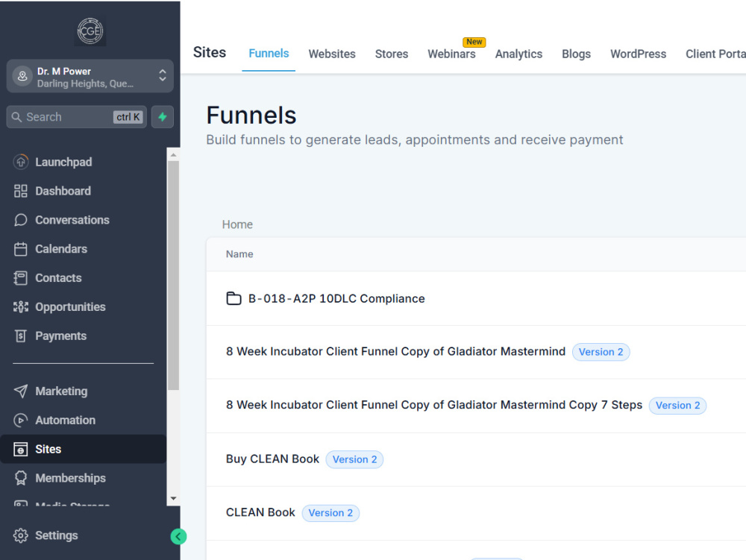Switch to the Client Portal tab
Viewport: 746px width, 560px height.
(715, 54)
